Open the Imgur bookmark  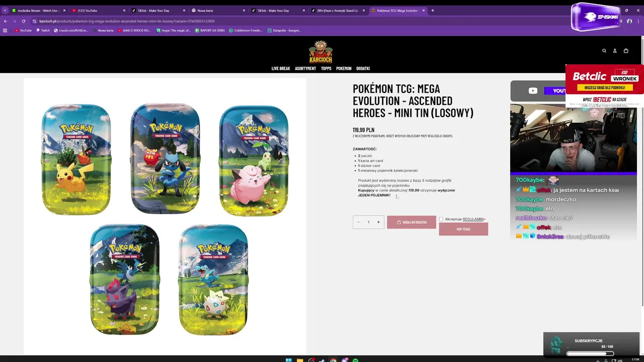pyautogui.click(x=173, y=31)
